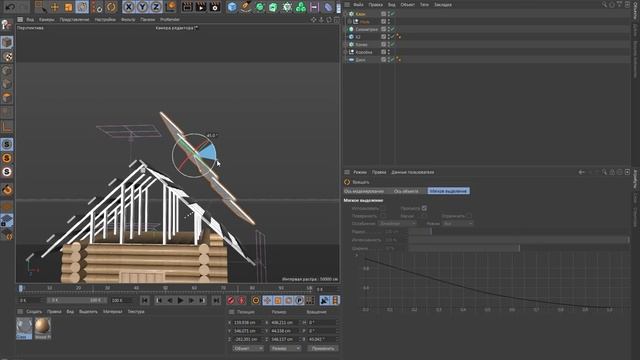The height and width of the screenshot is (360, 640).
Task: Click the Применить button
Action: click(x=323, y=349)
